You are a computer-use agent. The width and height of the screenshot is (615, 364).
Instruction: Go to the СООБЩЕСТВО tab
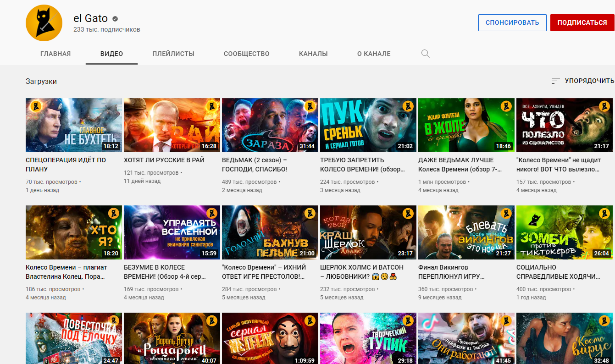pos(247,54)
